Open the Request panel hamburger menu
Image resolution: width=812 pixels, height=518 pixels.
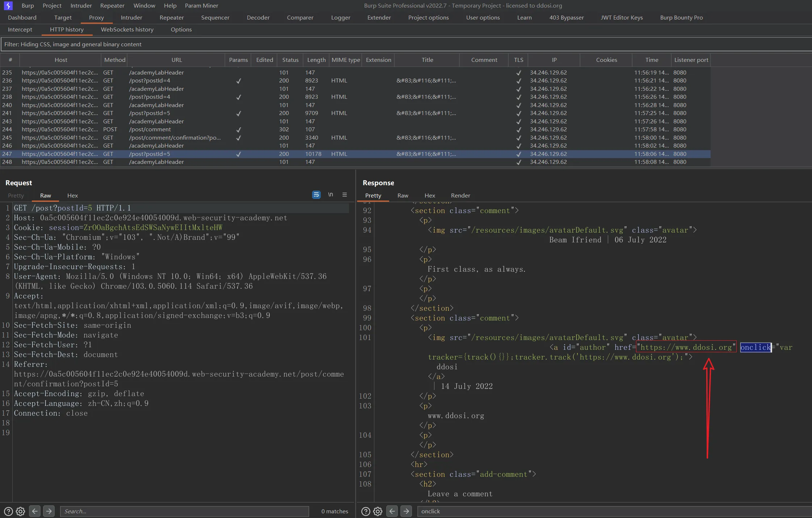click(x=345, y=195)
